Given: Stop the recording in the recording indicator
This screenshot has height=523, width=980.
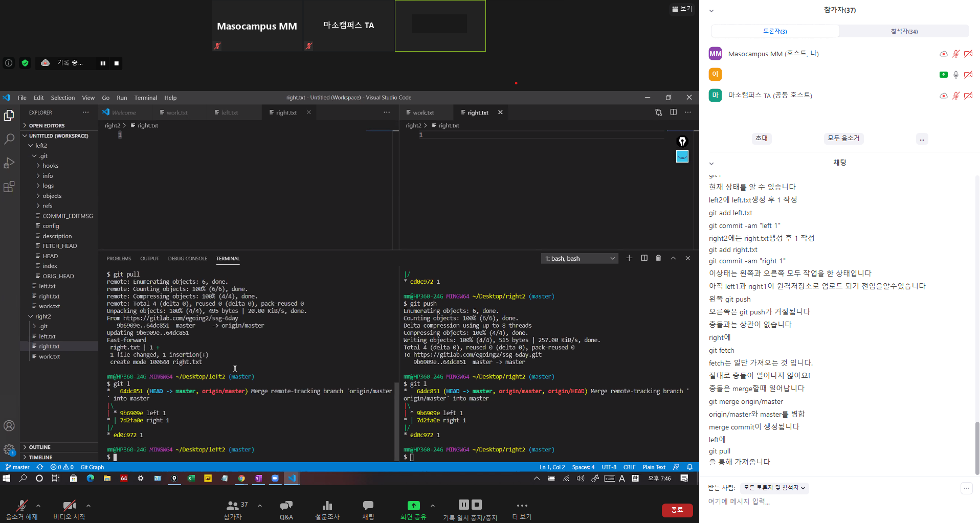Looking at the screenshot, I should pyautogui.click(x=117, y=63).
